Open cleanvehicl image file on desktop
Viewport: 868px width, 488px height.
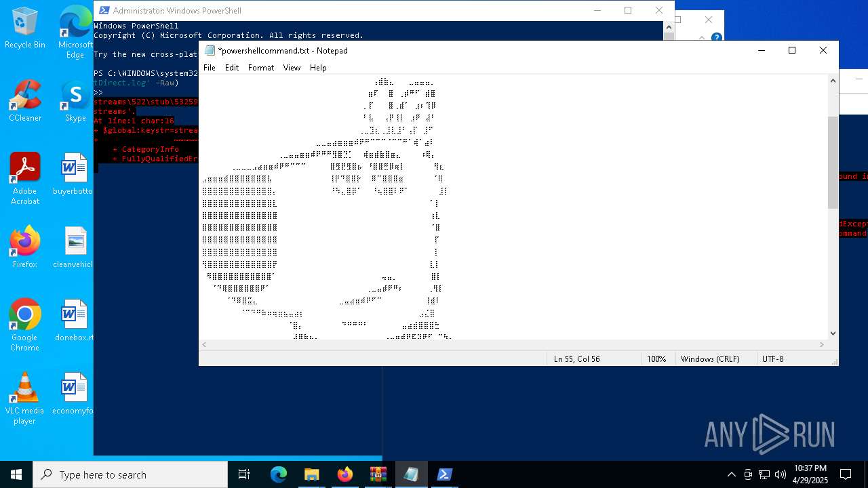(74, 247)
